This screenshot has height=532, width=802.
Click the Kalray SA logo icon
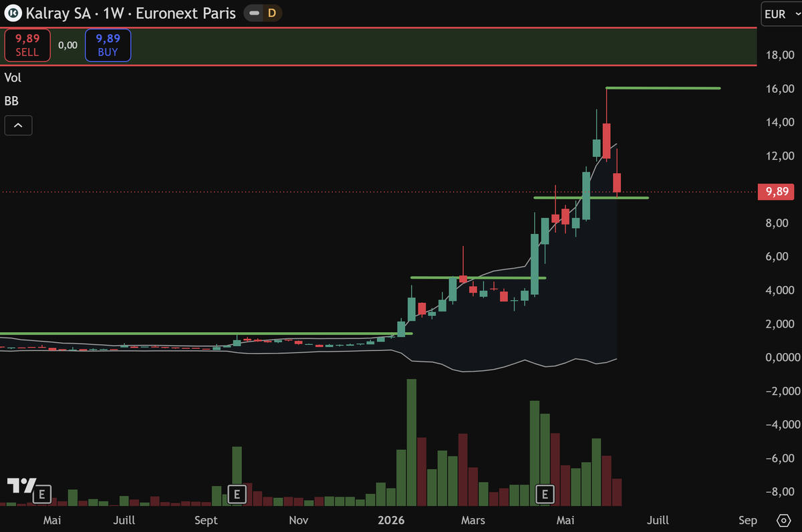[13, 13]
